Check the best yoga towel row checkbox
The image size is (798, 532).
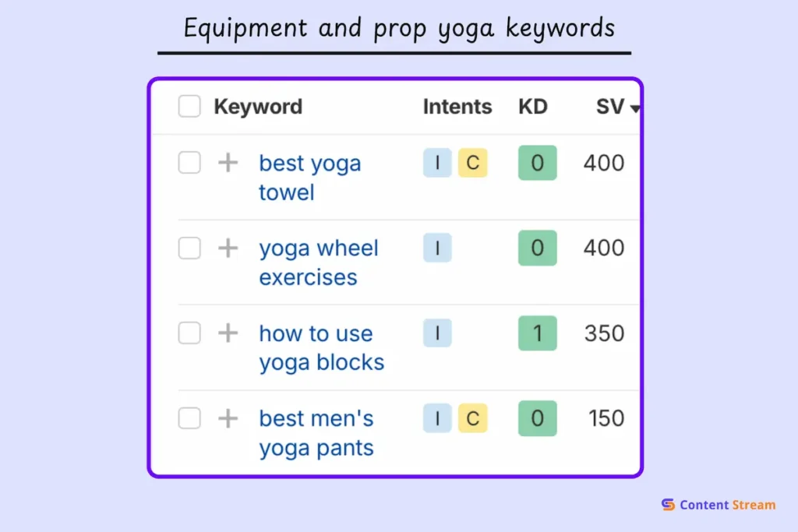pos(189,163)
